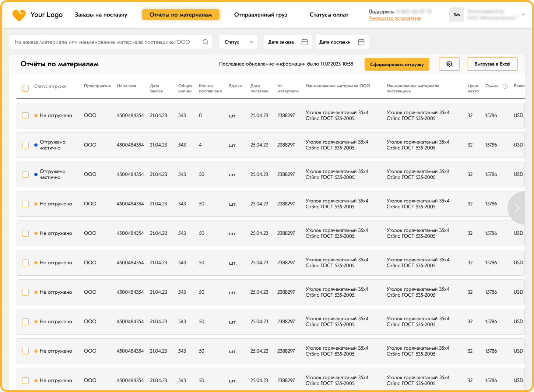This screenshot has width=534, height=392.
Task: Switch to Статусы оплат tab
Action: tap(329, 15)
